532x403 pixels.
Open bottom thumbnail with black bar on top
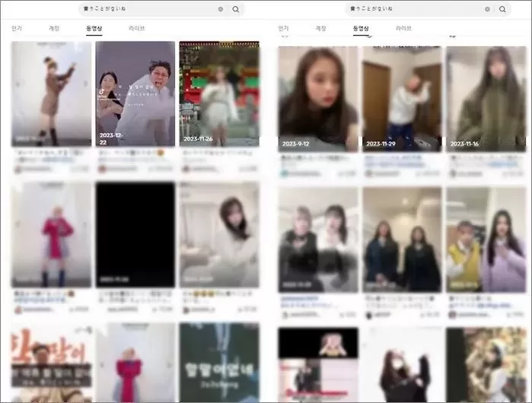click(318, 365)
